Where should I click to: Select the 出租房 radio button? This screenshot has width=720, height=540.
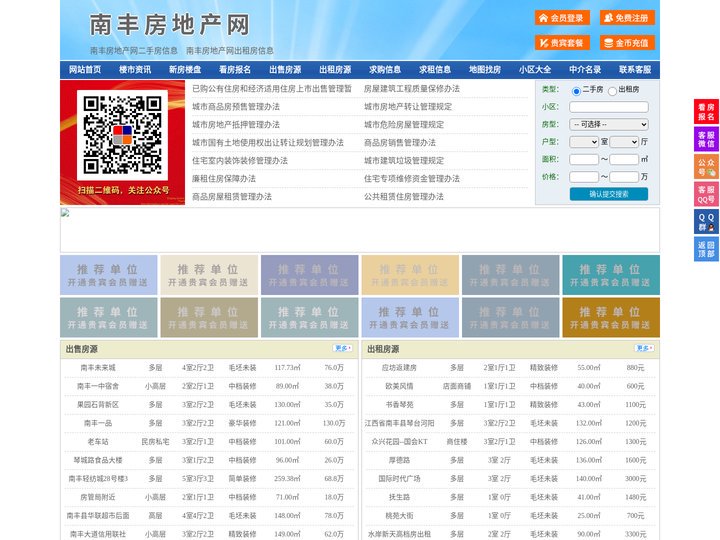(x=612, y=91)
